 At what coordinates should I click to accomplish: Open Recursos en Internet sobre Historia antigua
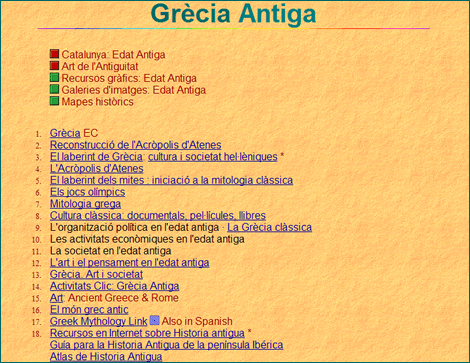(x=147, y=333)
